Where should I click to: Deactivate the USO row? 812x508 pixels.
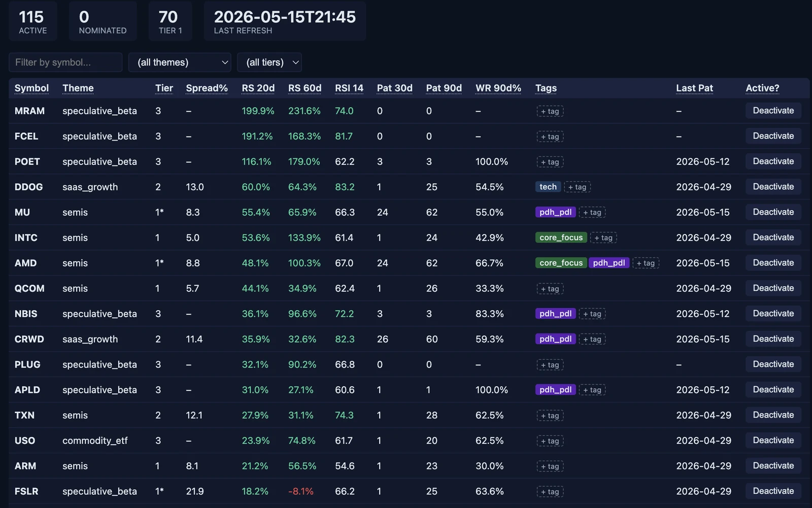point(773,441)
